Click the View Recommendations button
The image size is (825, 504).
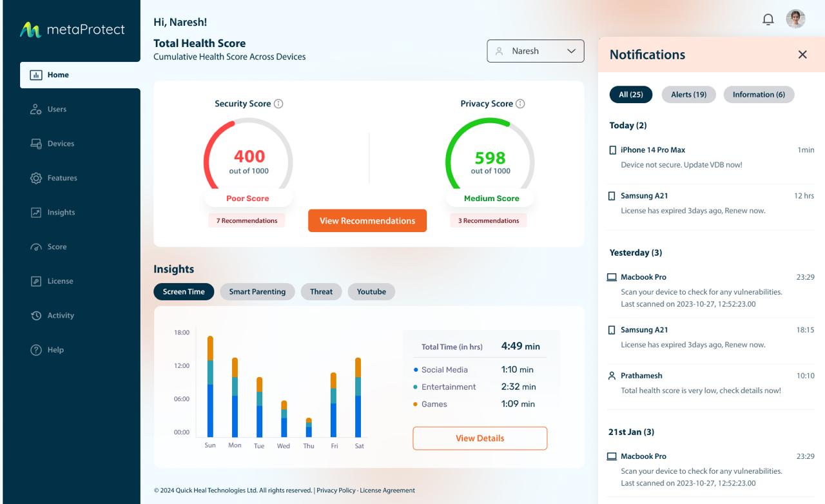367,220
